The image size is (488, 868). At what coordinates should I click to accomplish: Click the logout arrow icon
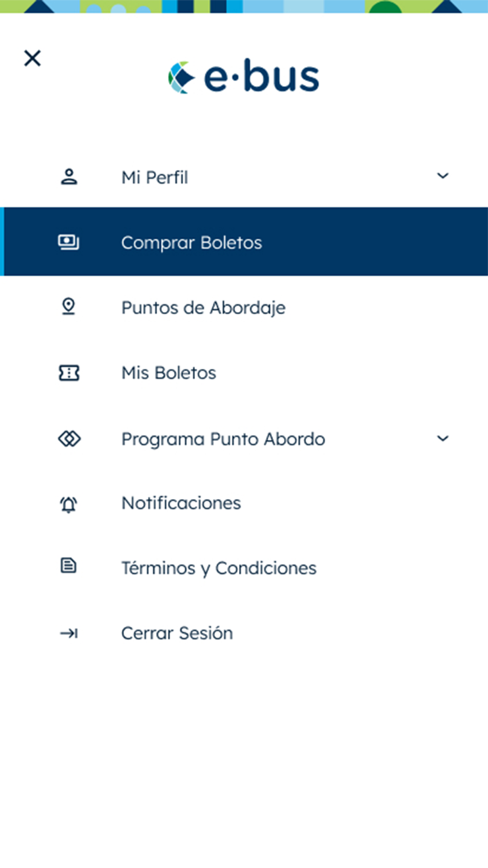click(69, 634)
